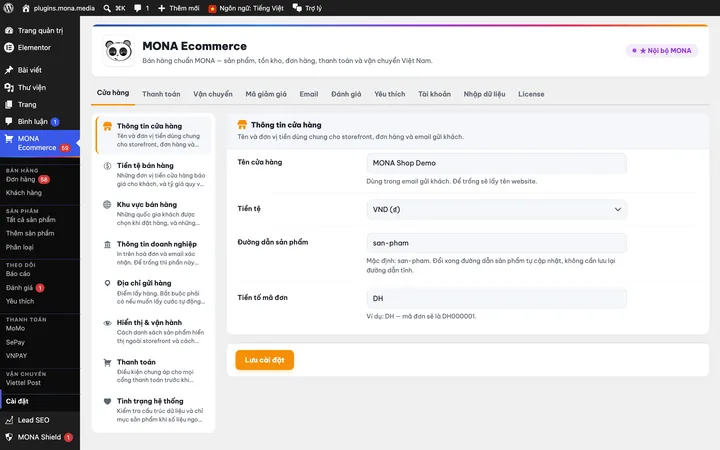Select the Địa chỉ gửi hàng settings section
The height and width of the screenshot is (450, 720).
(x=154, y=292)
